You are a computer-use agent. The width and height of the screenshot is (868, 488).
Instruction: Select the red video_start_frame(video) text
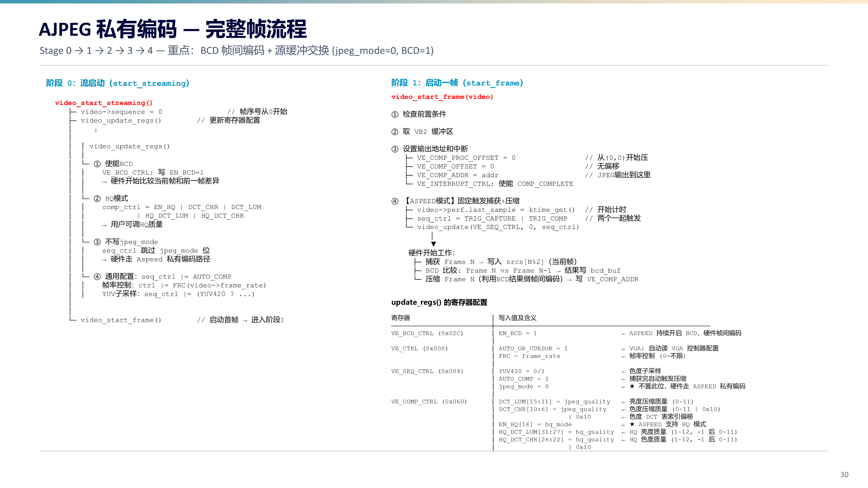442,97
